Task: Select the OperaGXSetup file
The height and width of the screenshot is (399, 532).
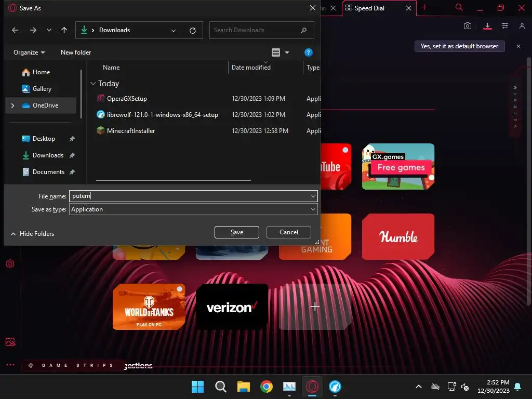Action: [x=127, y=99]
